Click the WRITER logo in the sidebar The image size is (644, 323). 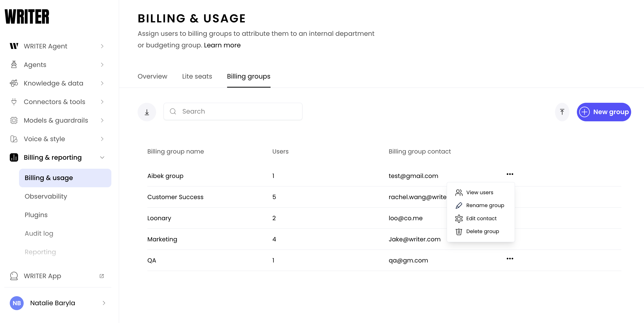point(27,17)
